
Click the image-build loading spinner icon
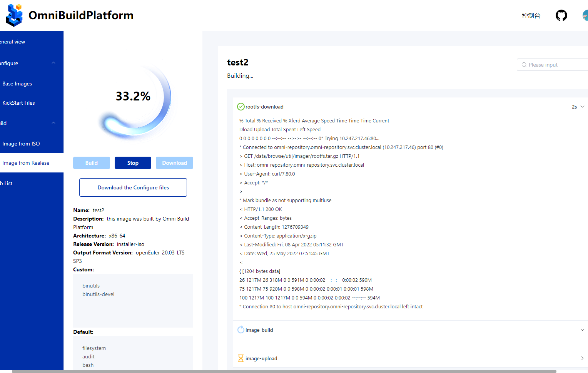(x=241, y=330)
